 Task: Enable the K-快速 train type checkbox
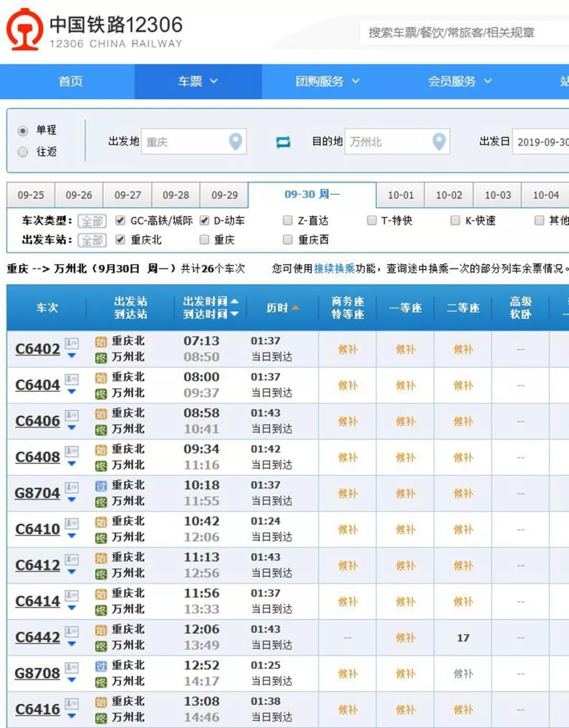pos(455,220)
